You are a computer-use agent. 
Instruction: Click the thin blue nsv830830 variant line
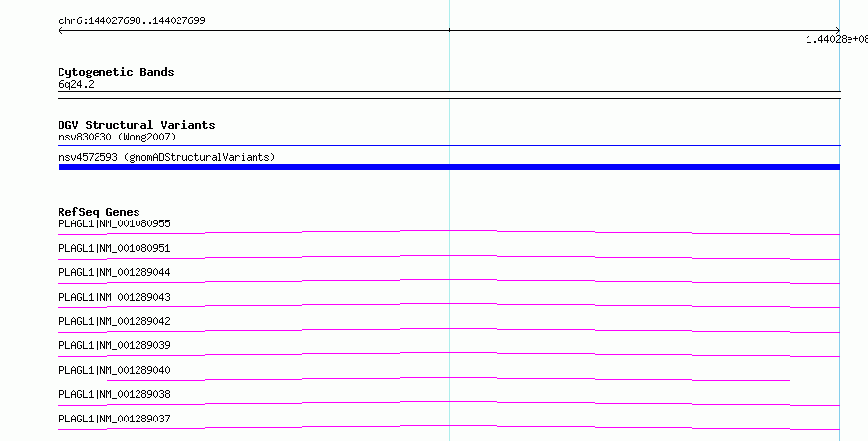[449, 145]
